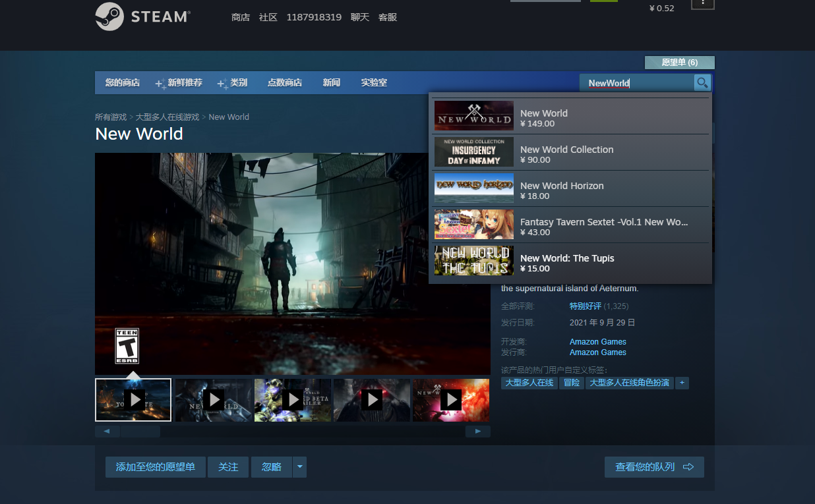Viewport: 815px width, 504px height.
Task: Click the search magnifier icon
Action: point(702,82)
